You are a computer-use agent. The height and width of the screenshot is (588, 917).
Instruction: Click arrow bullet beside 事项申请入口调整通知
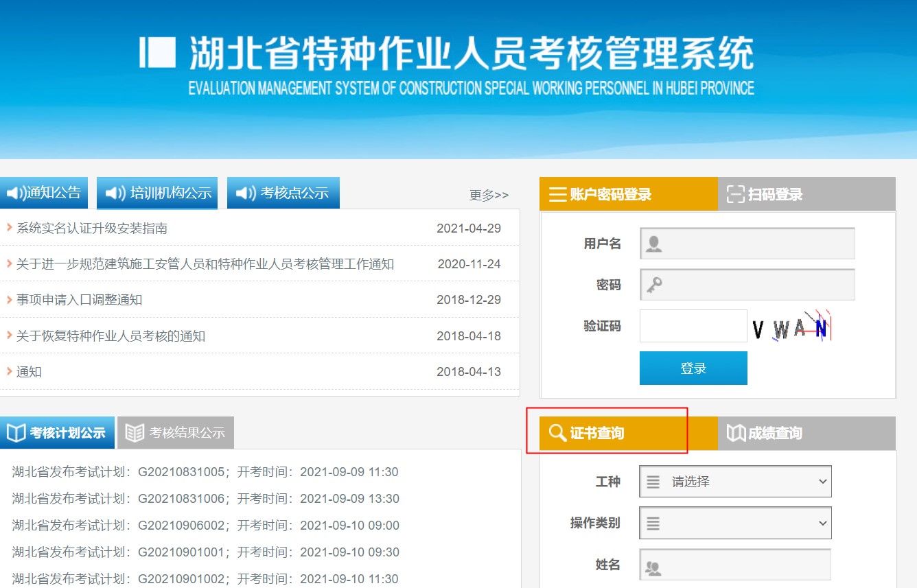coord(10,299)
